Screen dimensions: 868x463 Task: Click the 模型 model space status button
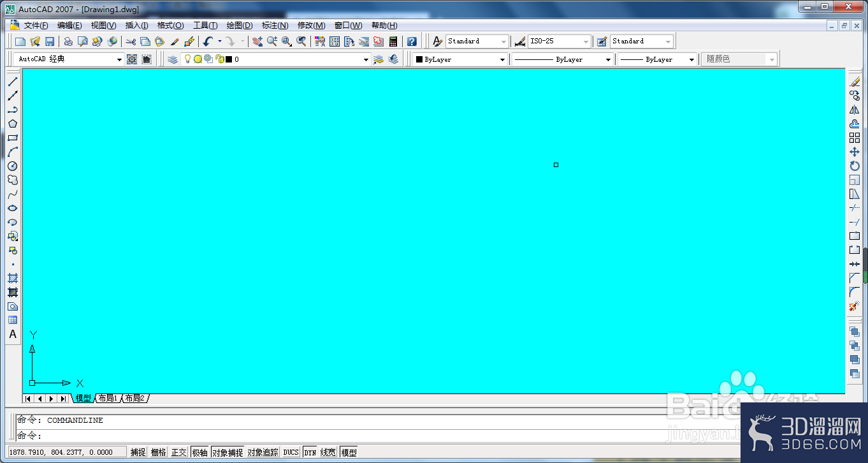point(349,452)
